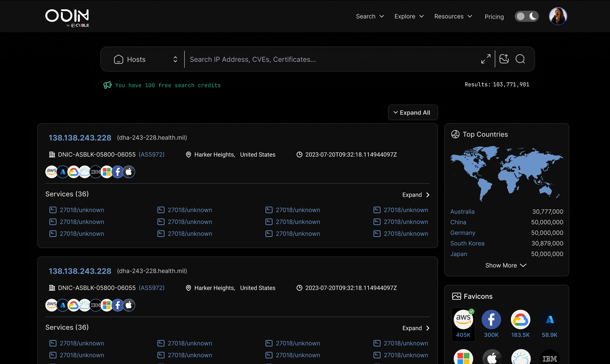Image resolution: width=610 pixels, height=364 pixels.
Task: Click Results: 103,771,901 count text
Action: tap(497, 84)
